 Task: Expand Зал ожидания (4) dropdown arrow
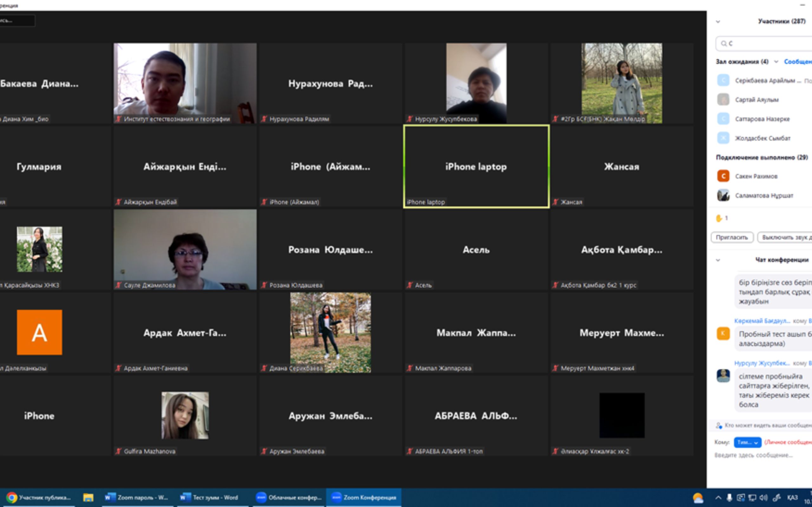coord(776,62)
